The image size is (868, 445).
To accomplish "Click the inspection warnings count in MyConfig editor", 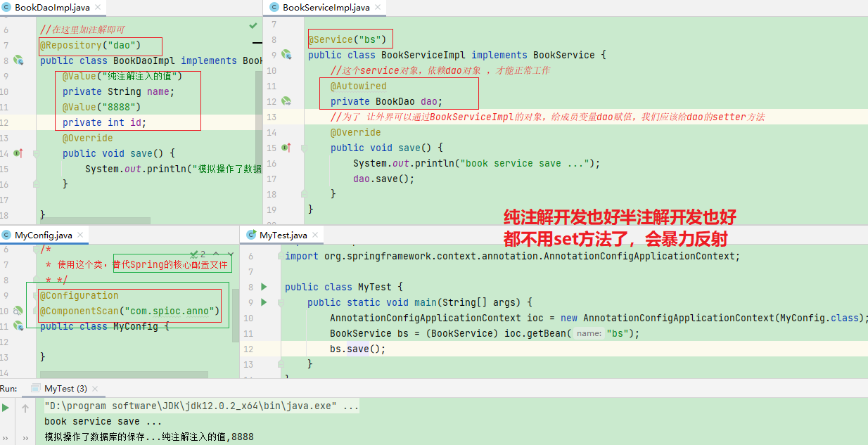I will pyautogui.click(x=198, y=254).
